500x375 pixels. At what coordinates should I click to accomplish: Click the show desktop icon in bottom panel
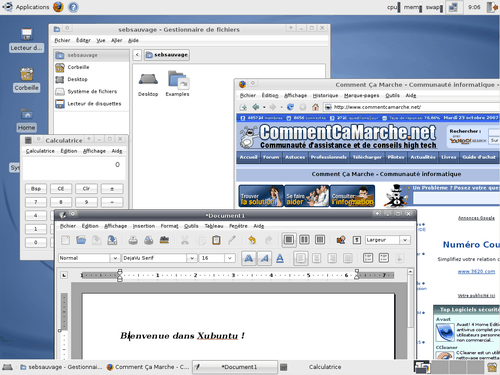[x=8, y=367]
